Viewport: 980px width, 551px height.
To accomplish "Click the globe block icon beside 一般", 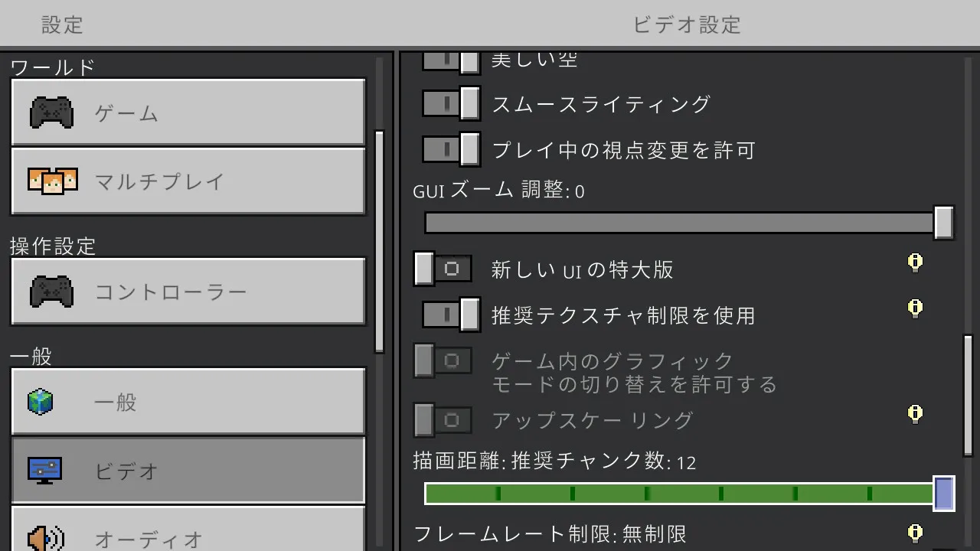I will [41, 402].
